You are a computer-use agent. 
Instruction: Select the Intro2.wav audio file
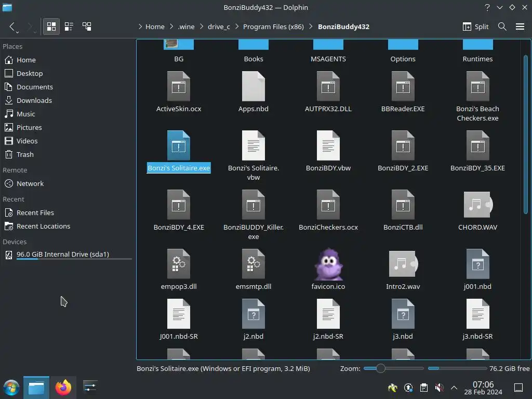tap(403, 270)
